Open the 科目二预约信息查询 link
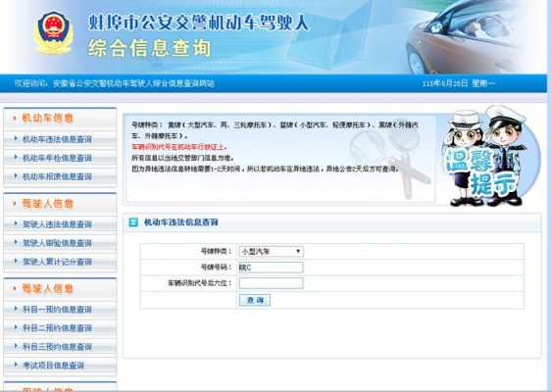552x392 pixels. pyautogui.click(x=57, y=328)
